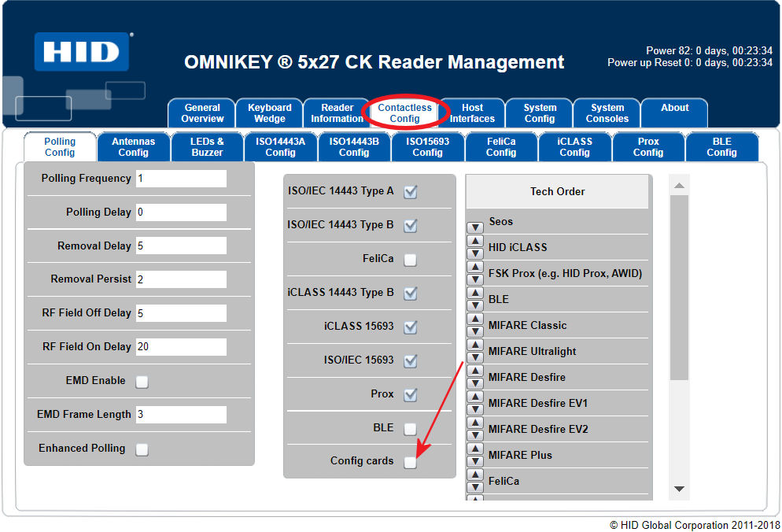Open the About tab

pos(674,113)
